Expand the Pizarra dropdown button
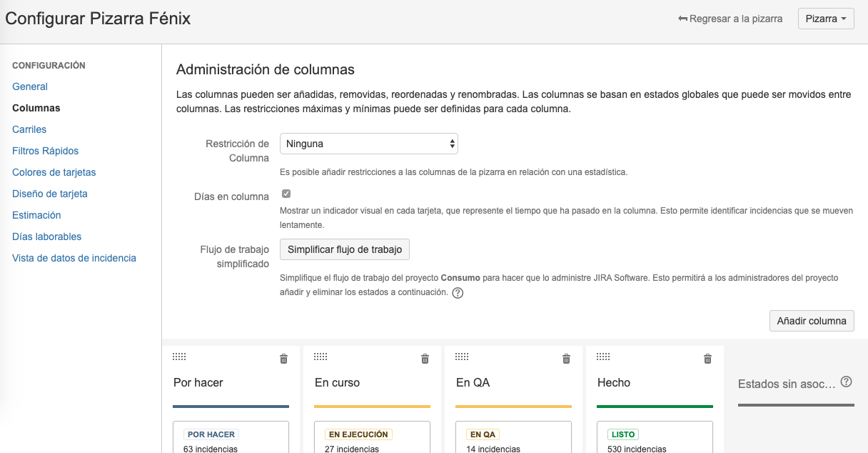This screenshot has height=453, width=868. click(x=826, y=19)
